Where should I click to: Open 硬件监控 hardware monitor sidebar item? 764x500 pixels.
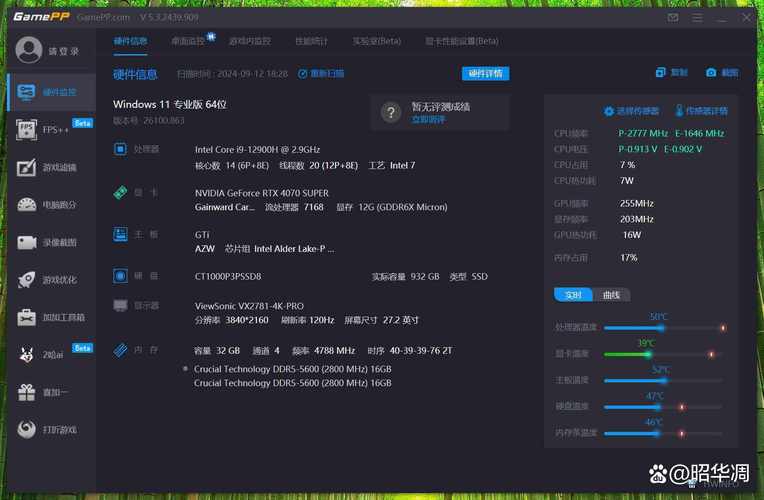(52, 92)
